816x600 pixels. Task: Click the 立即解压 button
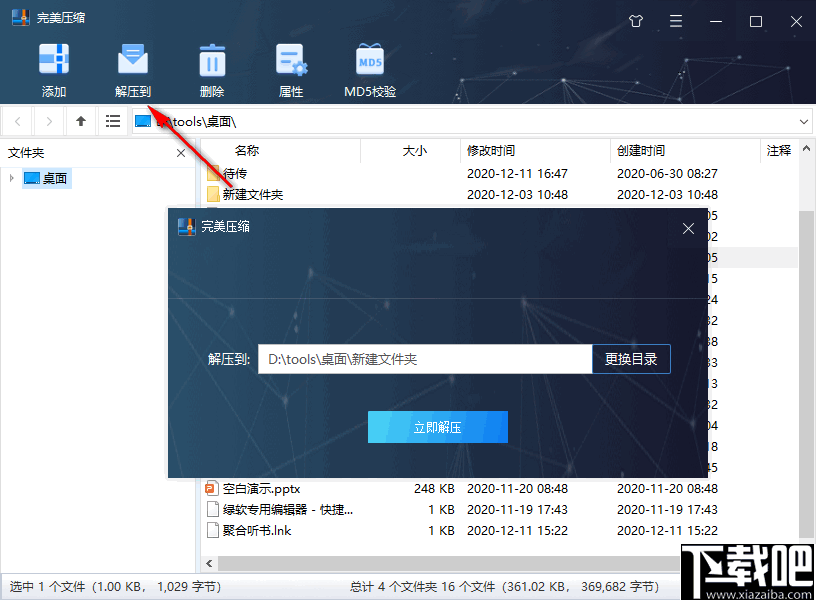[x=438, y=427]
